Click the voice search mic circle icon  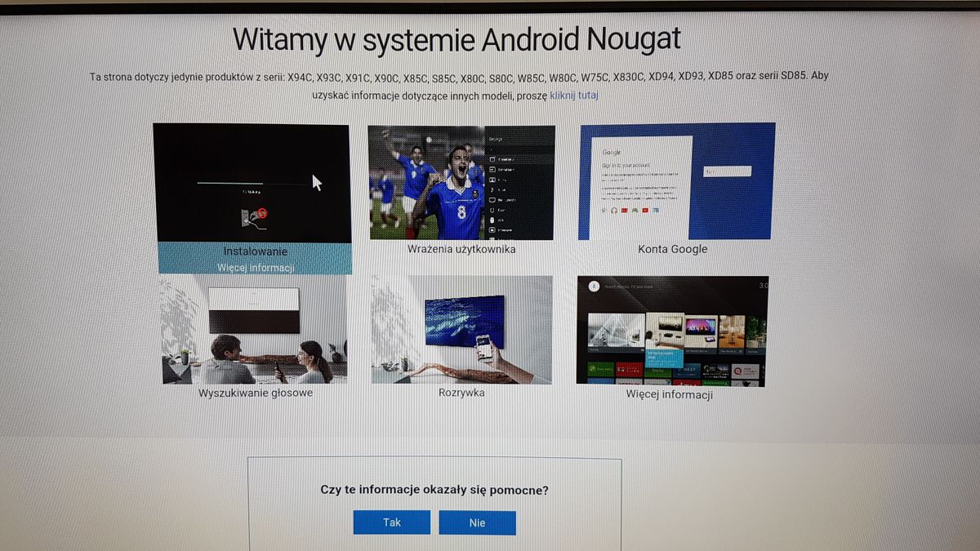[595, 286]
